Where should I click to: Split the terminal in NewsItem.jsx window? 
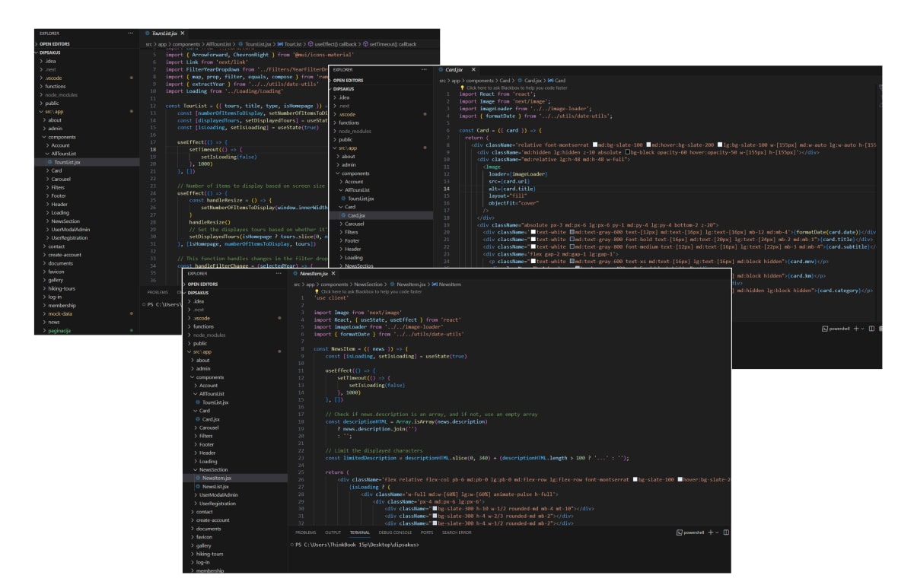pos(726,532)
